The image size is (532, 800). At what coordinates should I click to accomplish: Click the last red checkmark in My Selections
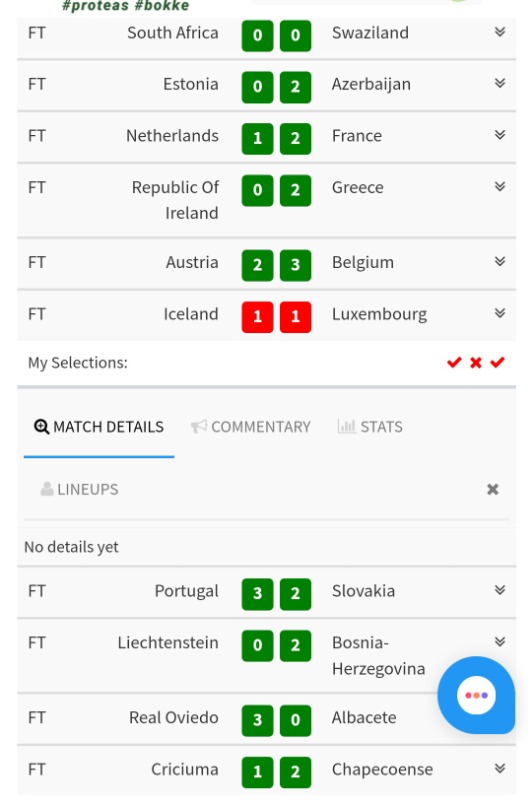click(x=497, y=362)
